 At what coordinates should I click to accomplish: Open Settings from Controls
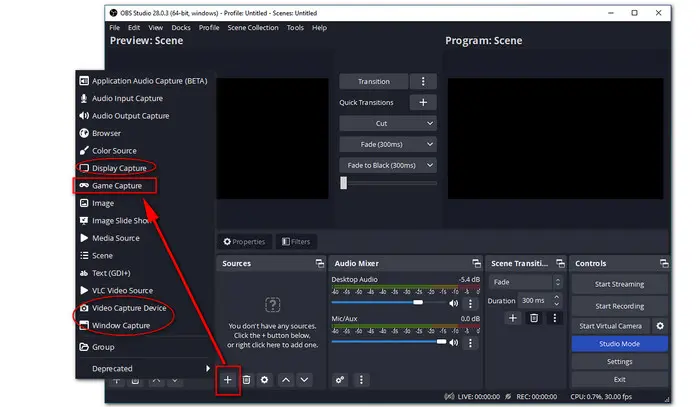(619, 361)
